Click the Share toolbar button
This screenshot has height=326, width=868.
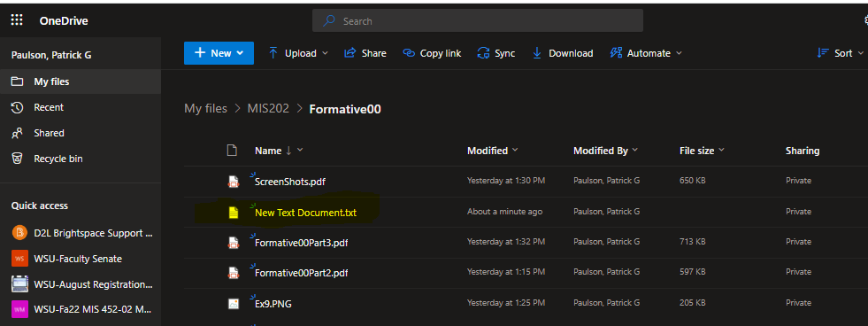point(365,53)
